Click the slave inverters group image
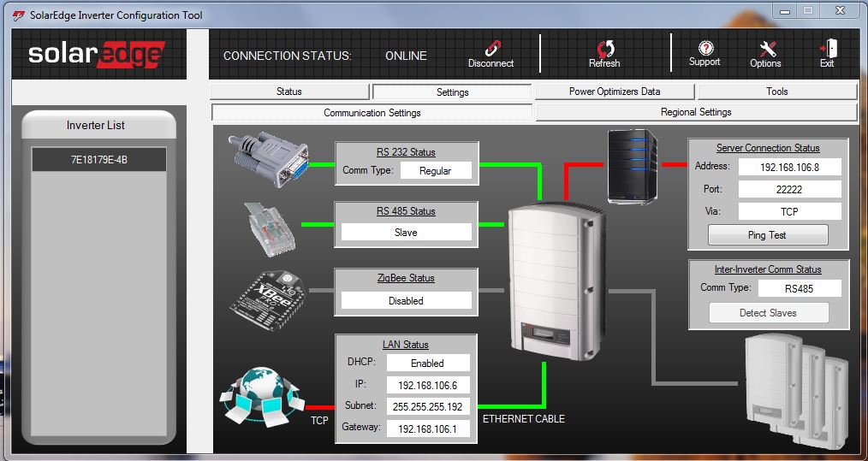Screen dimensions: 868x461 tap(796, 390)
